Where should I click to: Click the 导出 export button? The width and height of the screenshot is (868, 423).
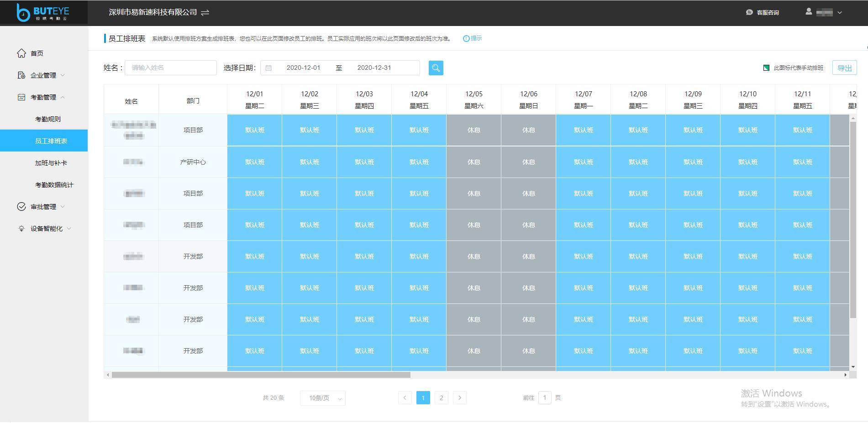(x=844, y=68)
